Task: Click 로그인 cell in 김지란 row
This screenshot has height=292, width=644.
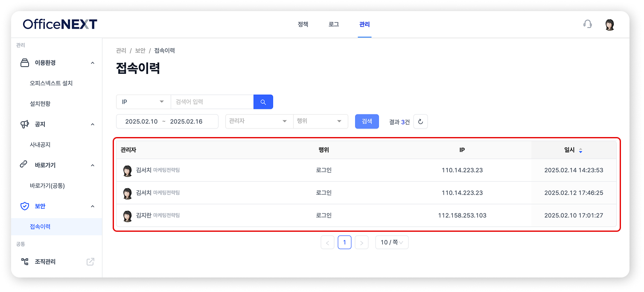Action: coord(324,216)
